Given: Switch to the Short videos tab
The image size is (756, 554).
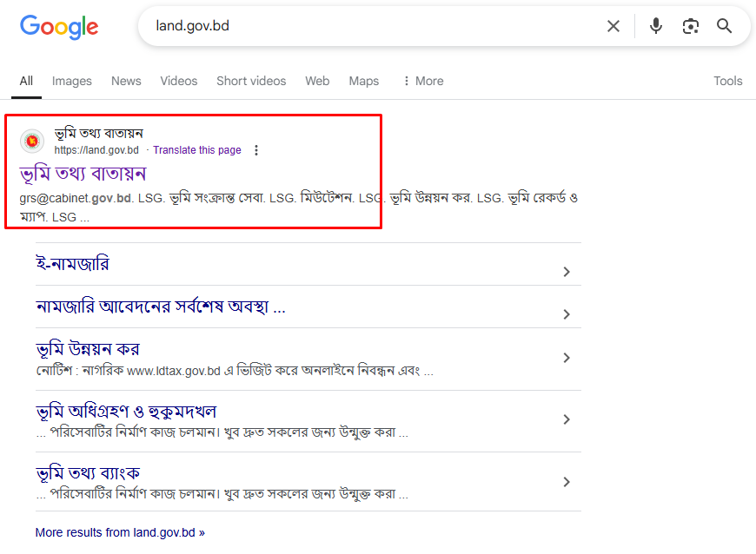Looking at the screenshot, I should (x=251, y=81).
